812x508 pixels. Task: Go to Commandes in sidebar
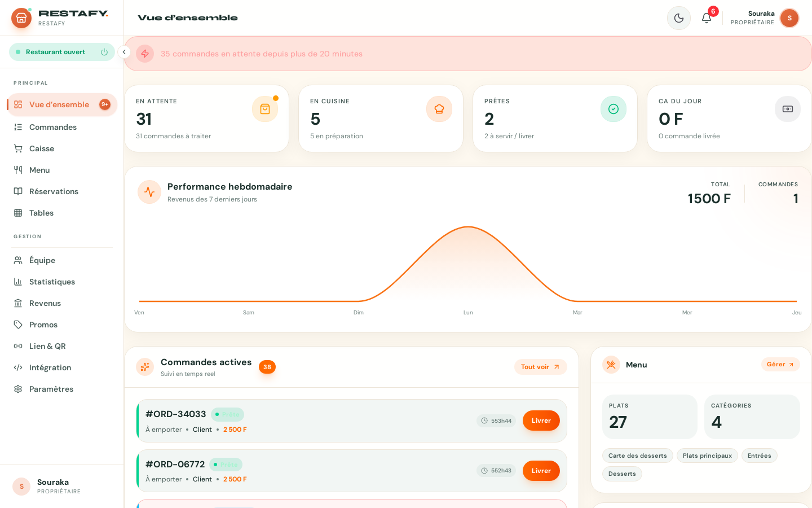(62, 127)
